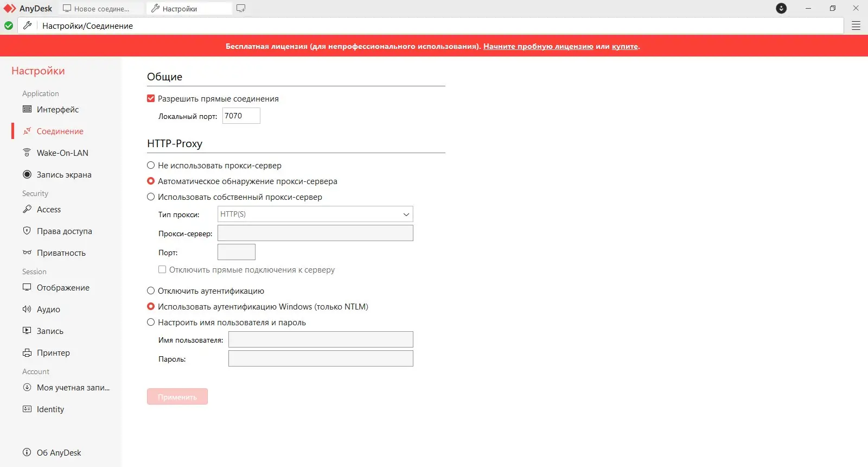The height and width of the screenshot is (467, 868).
Task: Click the Моя учетная запись icon
Action: pyautogui.click(x=27, y=387)
